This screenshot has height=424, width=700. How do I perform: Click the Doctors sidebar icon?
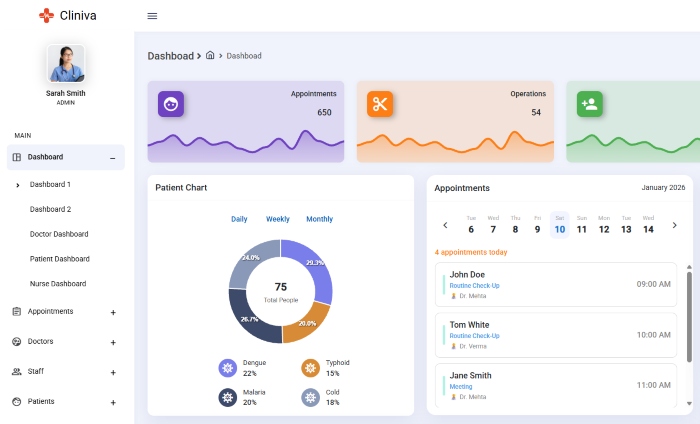17,341
